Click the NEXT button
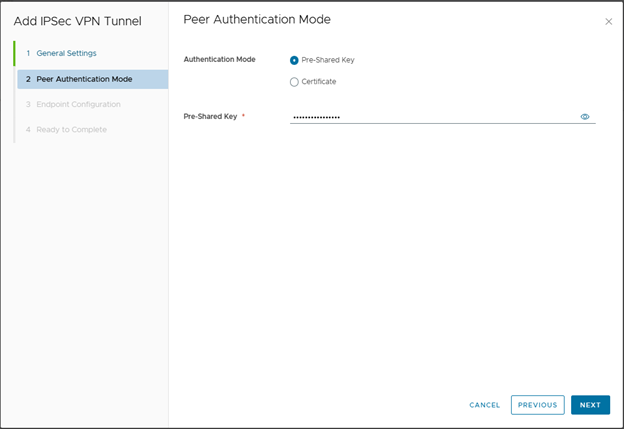624x429 pixels. coord(590,405)
